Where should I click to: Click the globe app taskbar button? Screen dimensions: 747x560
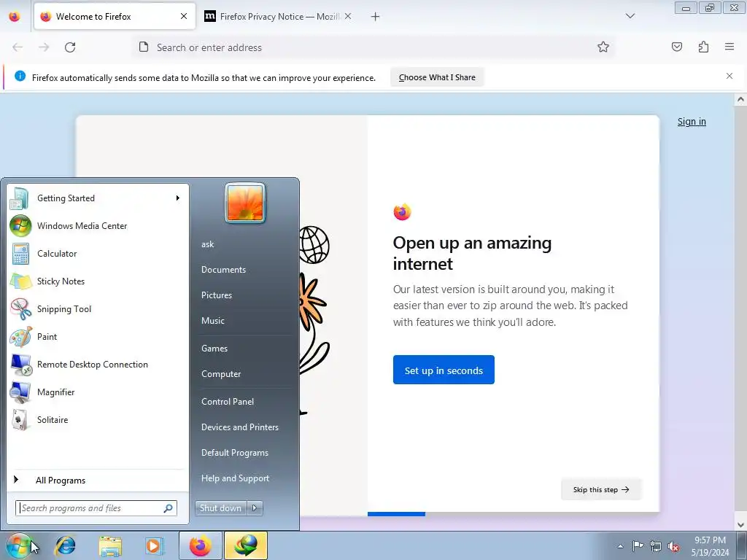tap(246, 545)
